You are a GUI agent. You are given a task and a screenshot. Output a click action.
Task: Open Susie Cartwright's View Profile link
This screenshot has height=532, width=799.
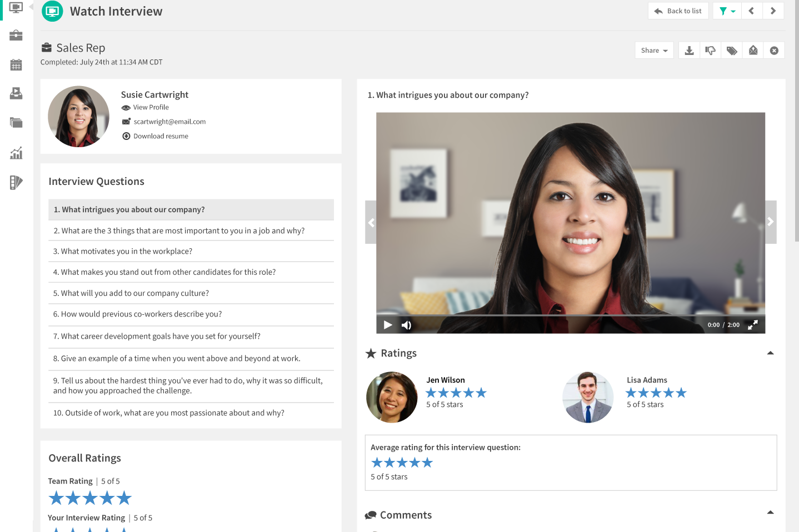pyautogui.click(x=151, y=107)
